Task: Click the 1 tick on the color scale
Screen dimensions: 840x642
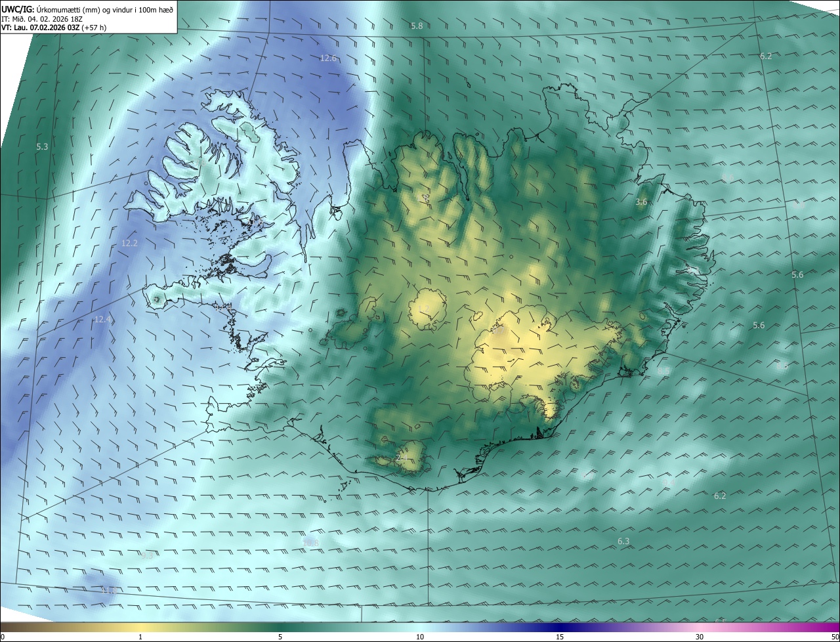Action: point(140,637)
